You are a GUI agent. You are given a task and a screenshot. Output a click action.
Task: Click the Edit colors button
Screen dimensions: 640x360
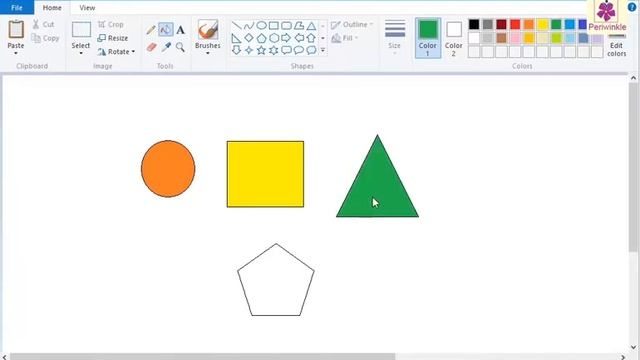coord(616,45)
